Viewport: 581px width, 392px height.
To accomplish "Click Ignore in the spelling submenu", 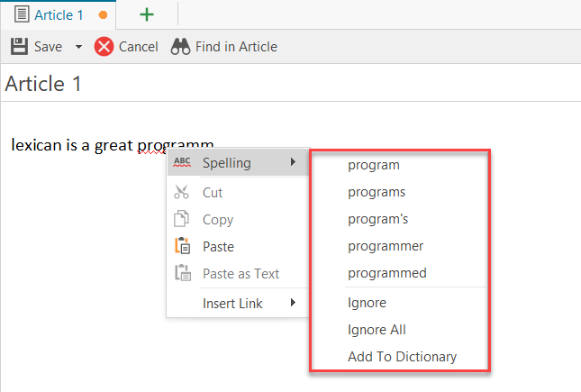I will tap(367, 303).
